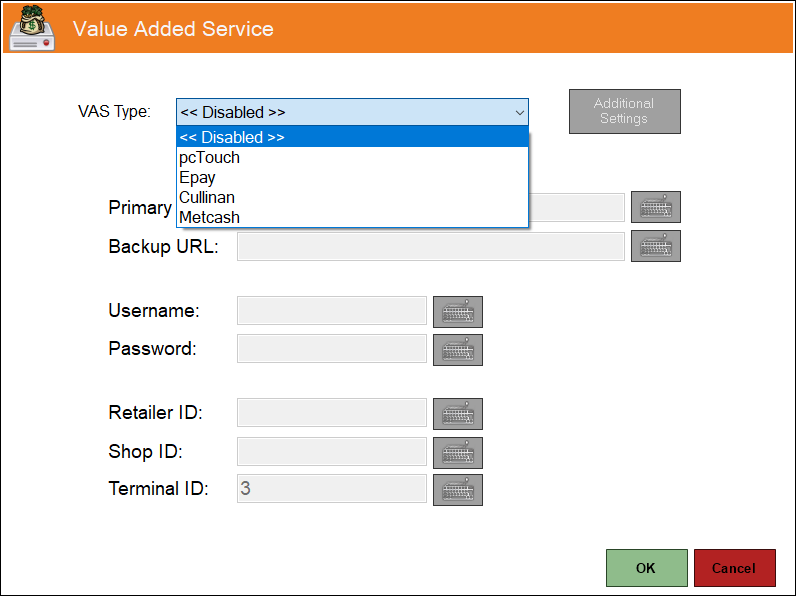Open keyboard for Backup URL field

click(x=655, y=246)
